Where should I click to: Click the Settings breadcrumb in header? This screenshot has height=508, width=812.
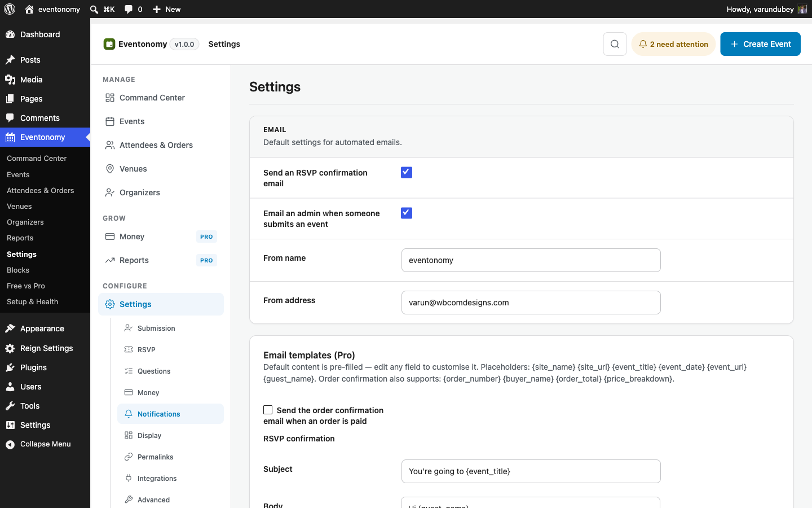(x=224, y=44)
